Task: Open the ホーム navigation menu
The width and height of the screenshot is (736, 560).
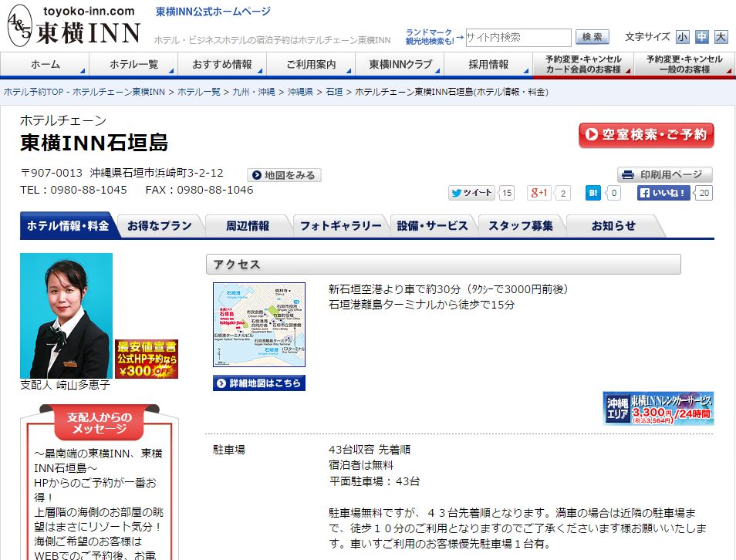Action: [45, 64]
